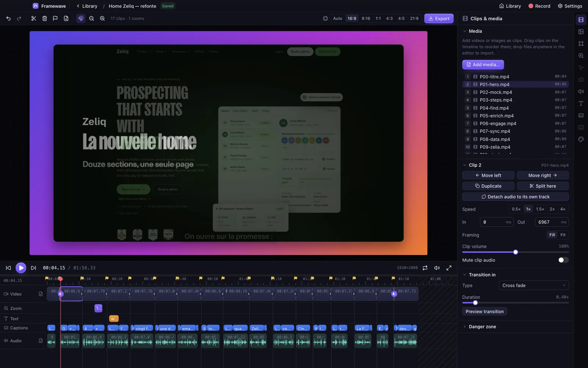Move the clip left
Screen dimensions: 588x368
point(488,176)
